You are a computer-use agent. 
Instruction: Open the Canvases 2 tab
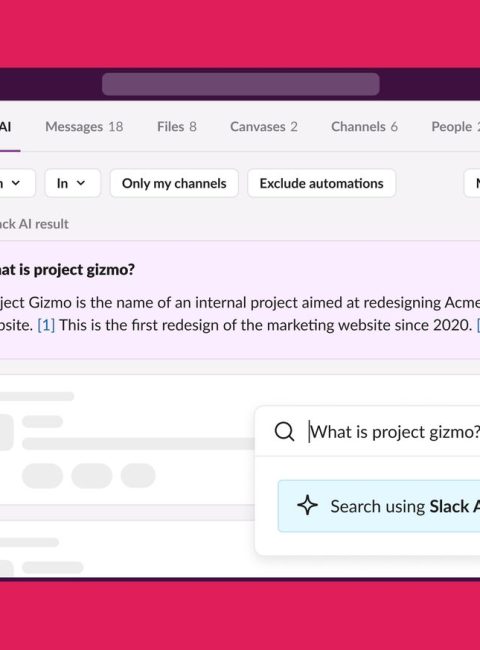(264, 127)
